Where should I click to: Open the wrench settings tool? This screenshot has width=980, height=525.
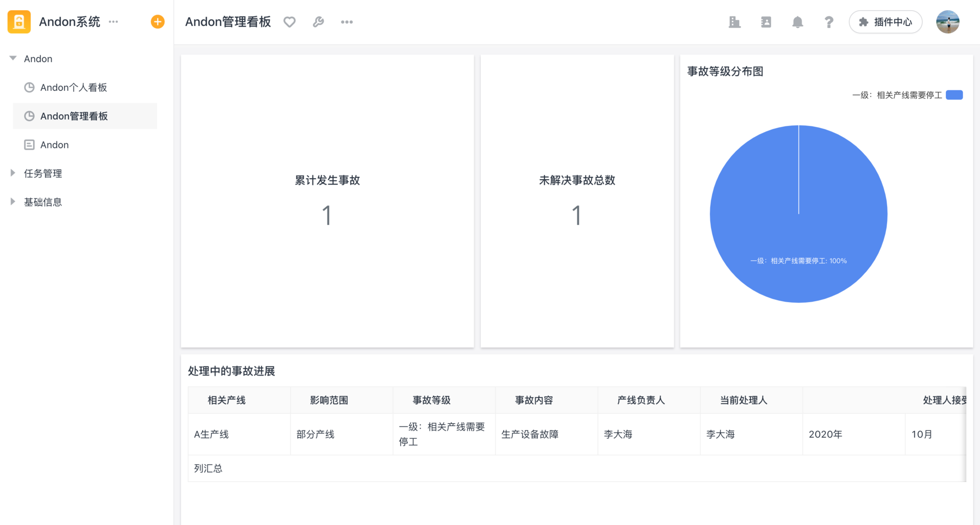tap(318, 22)
